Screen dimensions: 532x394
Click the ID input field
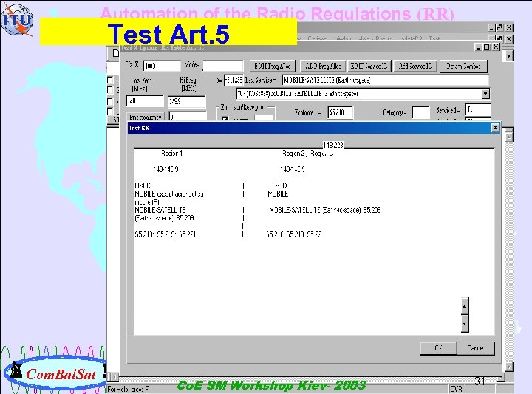(233, 80)
